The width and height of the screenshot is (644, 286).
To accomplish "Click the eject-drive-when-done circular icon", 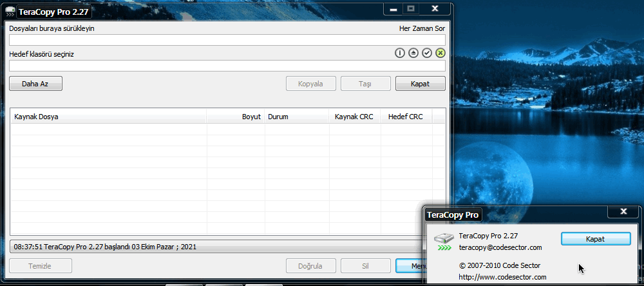I will (413, 53).
